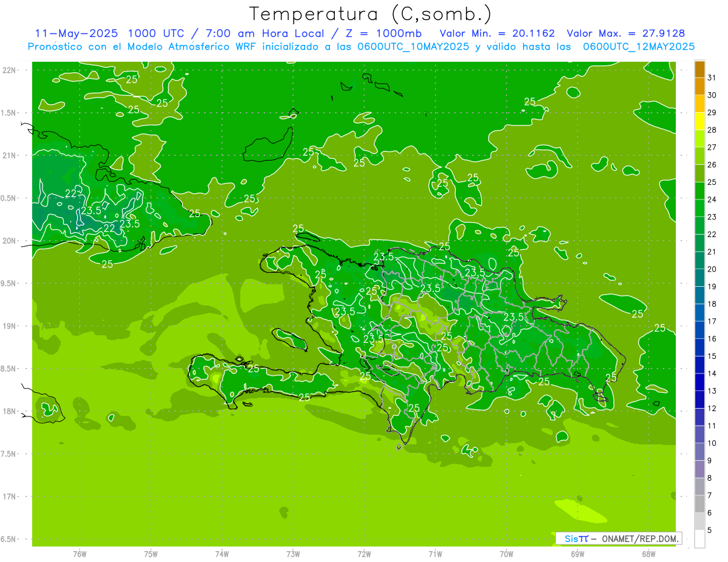Image resolution: width=728 pixels, height=562 pixels.
Task: Click the 74W longitude axis label
Action: [x=222, y=554]
